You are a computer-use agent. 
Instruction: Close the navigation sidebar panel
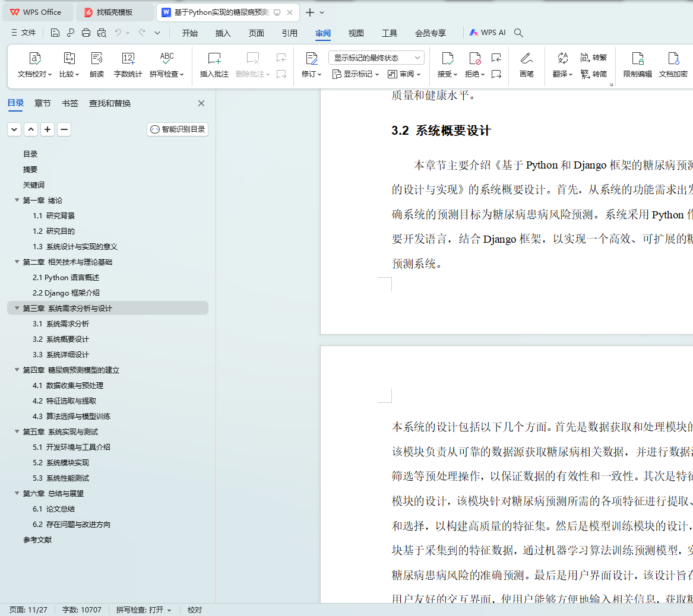(x=201, y=103)
